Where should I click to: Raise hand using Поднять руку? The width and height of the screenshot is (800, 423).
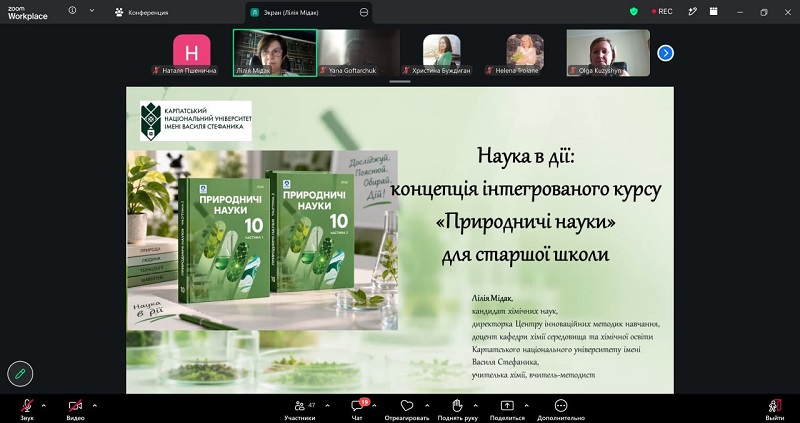click(457, 409)
